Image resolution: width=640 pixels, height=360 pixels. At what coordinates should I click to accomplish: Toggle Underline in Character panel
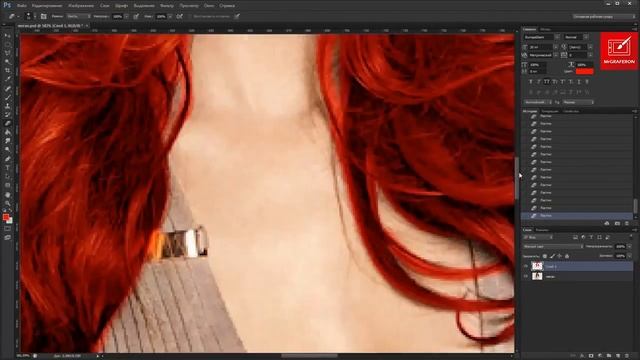coord(579,82)
